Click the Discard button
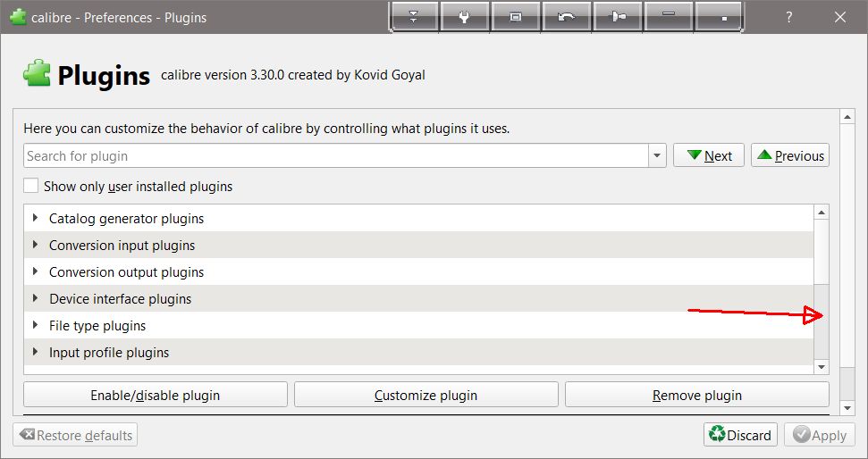 click(740, 435)
